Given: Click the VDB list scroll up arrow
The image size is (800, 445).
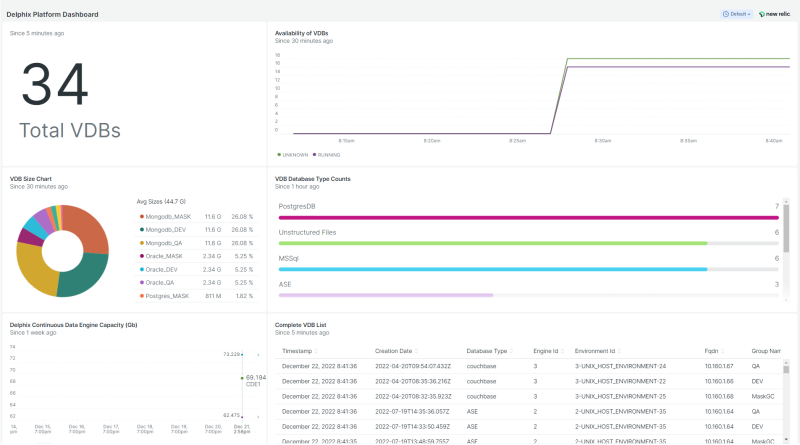Looking at the screenshot, I should [786, 361].
